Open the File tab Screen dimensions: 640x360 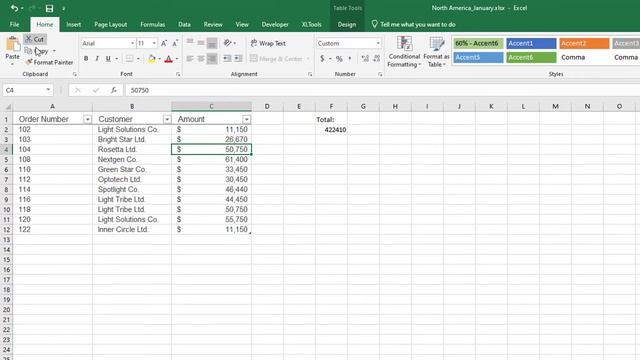tap(15, 24)
